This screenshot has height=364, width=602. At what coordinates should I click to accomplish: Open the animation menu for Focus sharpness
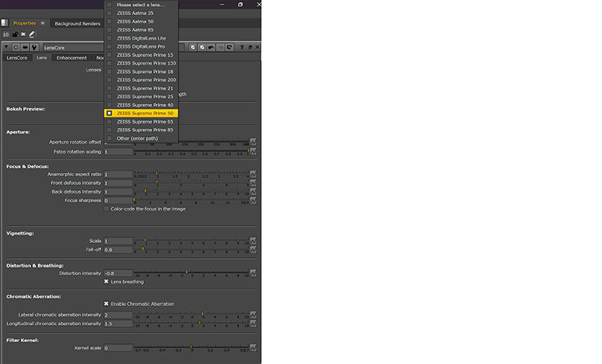253,201
